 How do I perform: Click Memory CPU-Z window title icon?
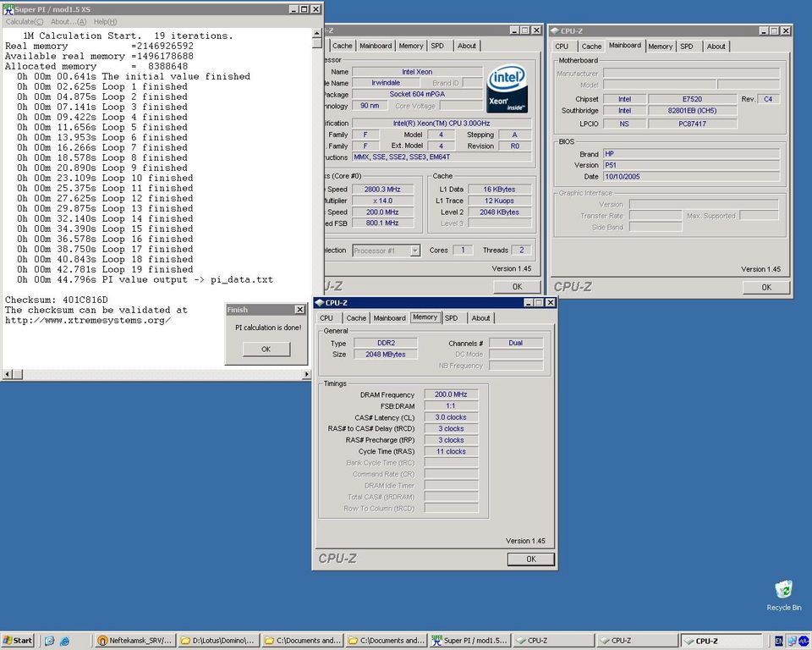pos(320,303)
